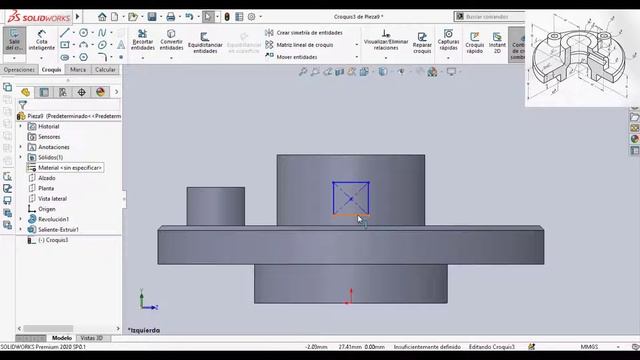This screenshot has height=360, width=640.
Task: Toggle Instant 2D
Action: [497, 42]
